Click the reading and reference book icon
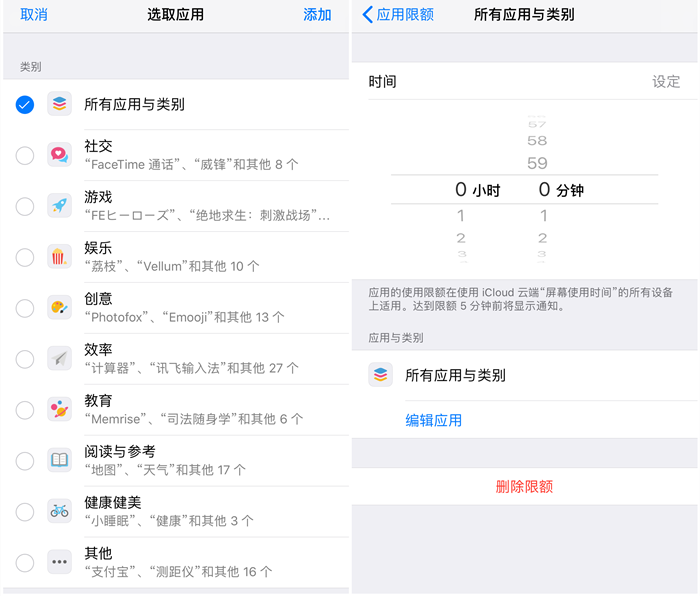 tap(60, 460)
